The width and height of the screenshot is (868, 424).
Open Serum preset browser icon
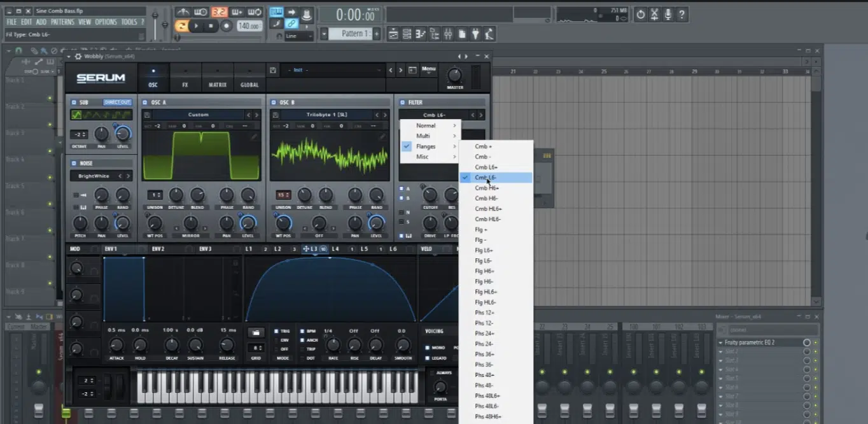(412, 70)
